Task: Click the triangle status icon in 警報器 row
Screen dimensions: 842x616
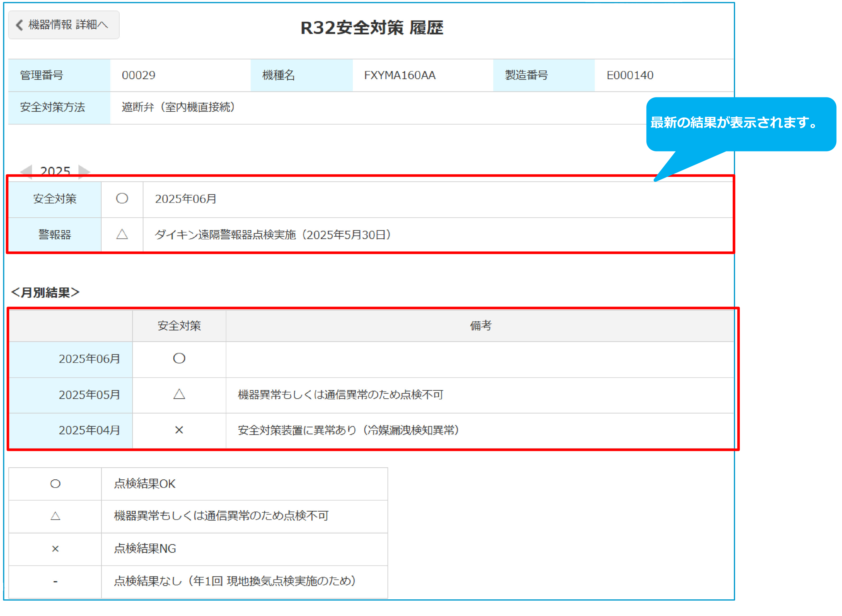Action: [122, 235]
